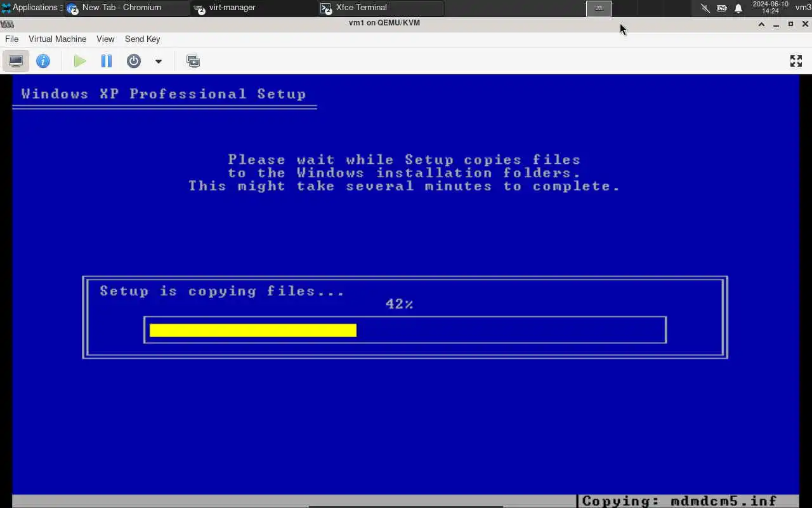Switch to Xfce Terminal taskbar window
Image resolution: width=812 pixels, height=508 pixels.
(381, 8)
